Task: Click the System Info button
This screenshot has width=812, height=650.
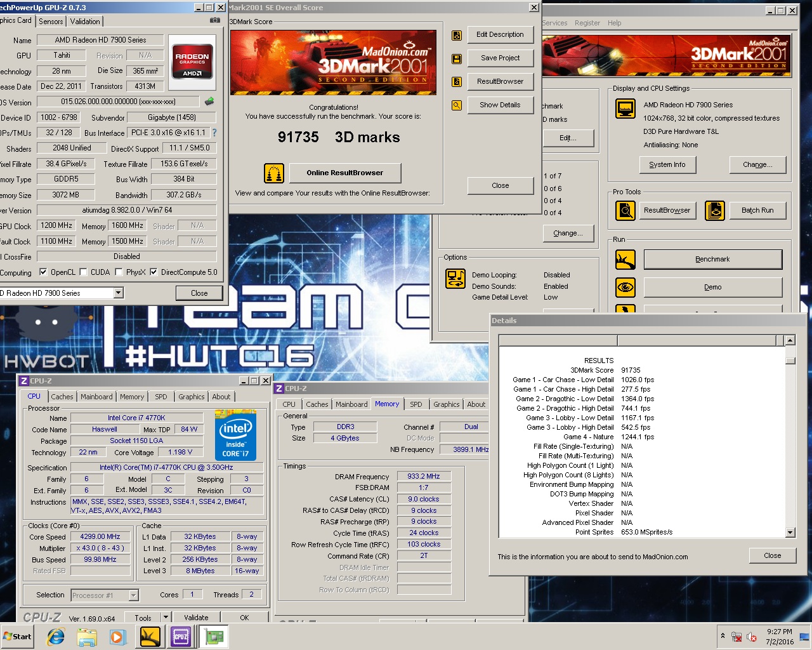Action: pos(667,164)
